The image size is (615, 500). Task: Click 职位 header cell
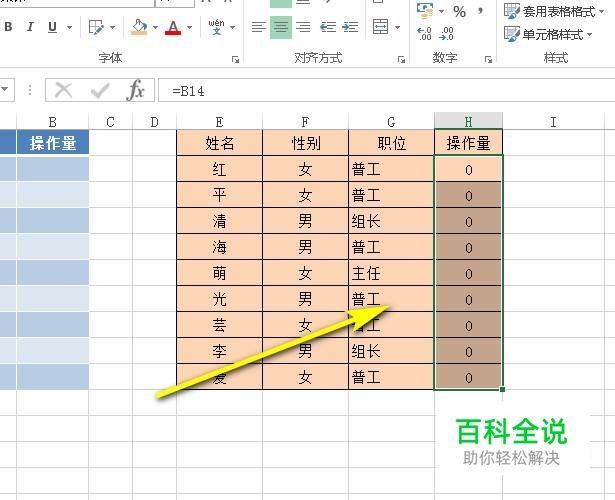391,143
